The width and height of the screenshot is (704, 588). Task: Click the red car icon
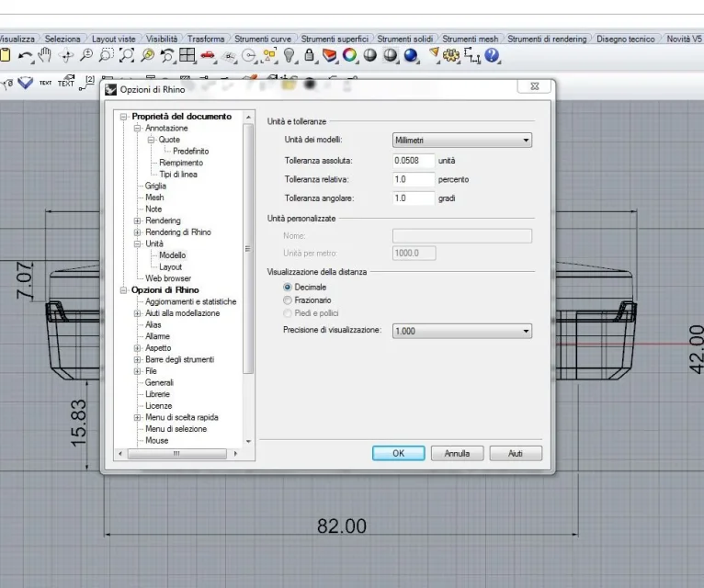click(x=208, y=56)
